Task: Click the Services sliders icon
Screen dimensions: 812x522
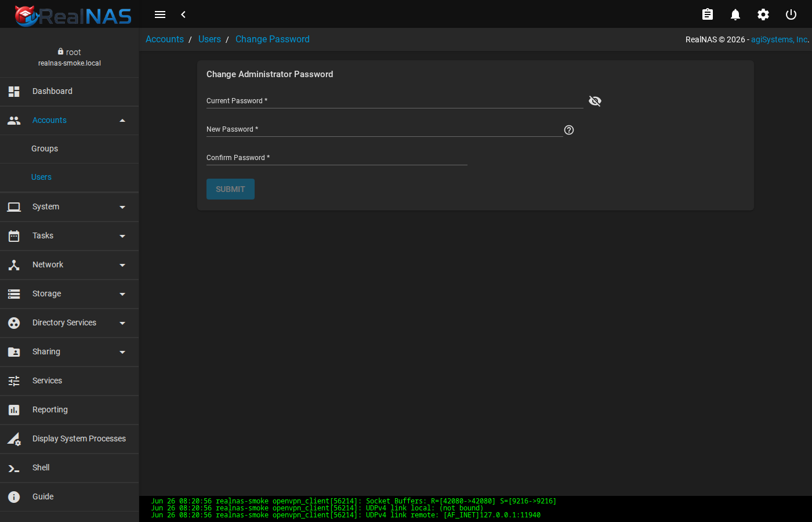Action: 14,381
